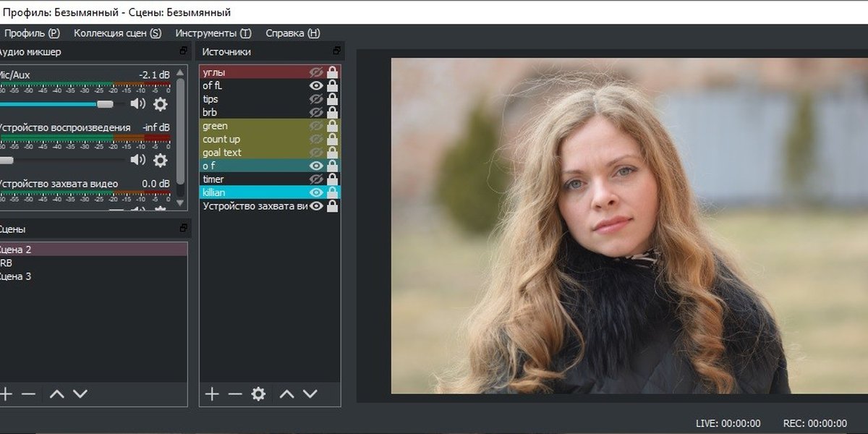Add a new source with plus icon
The image size is (868, 434).
click(x=211, y=394)
